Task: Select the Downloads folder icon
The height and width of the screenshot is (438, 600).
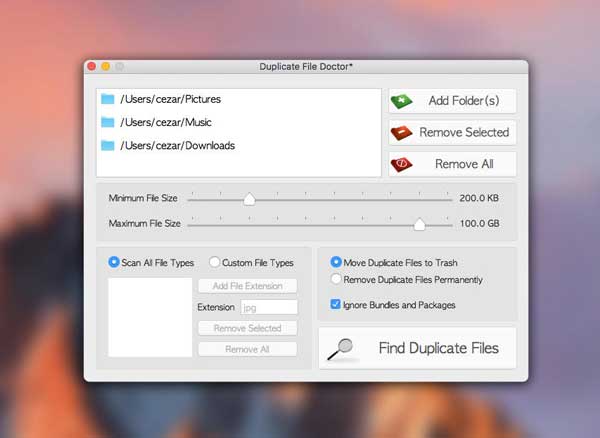Action: tap(108, 145)
